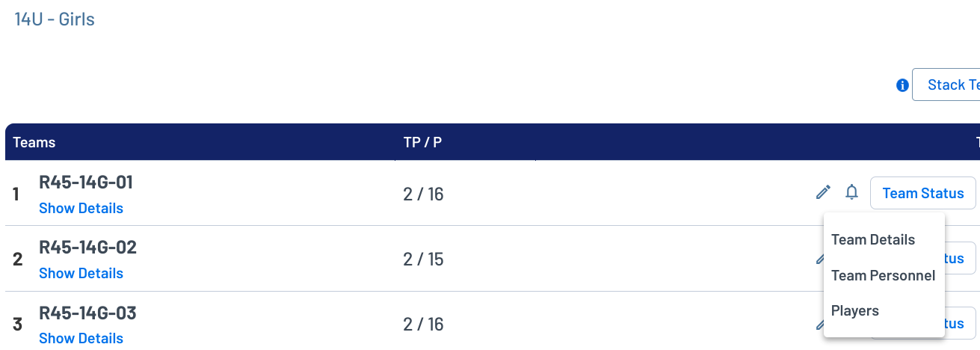Choose Team Personnel in the dropdown menu
The height and width of the screenshot is (350, 980).
click(x=883, y=275)
